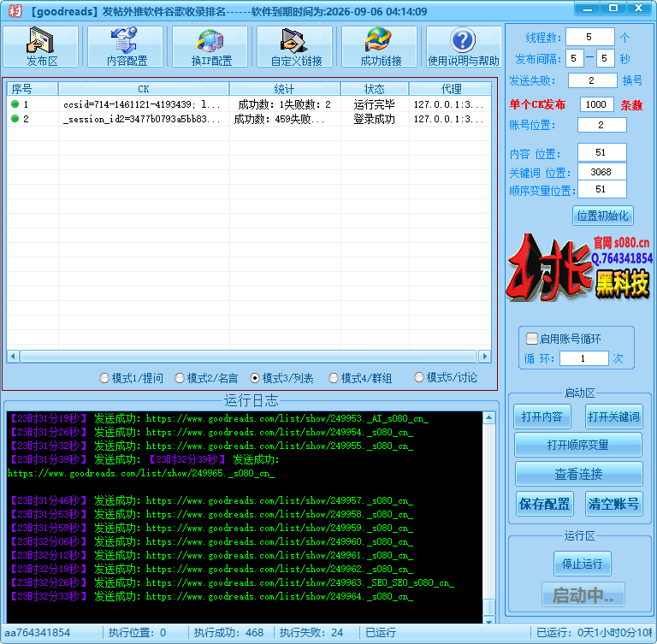Click the log scrollbar thumb

tap(488, 606)
